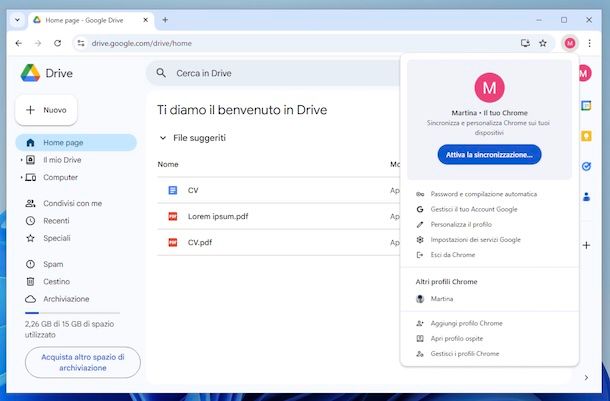
Task: Choose Esci da Chrome menu entry
Action: (452, 255)
